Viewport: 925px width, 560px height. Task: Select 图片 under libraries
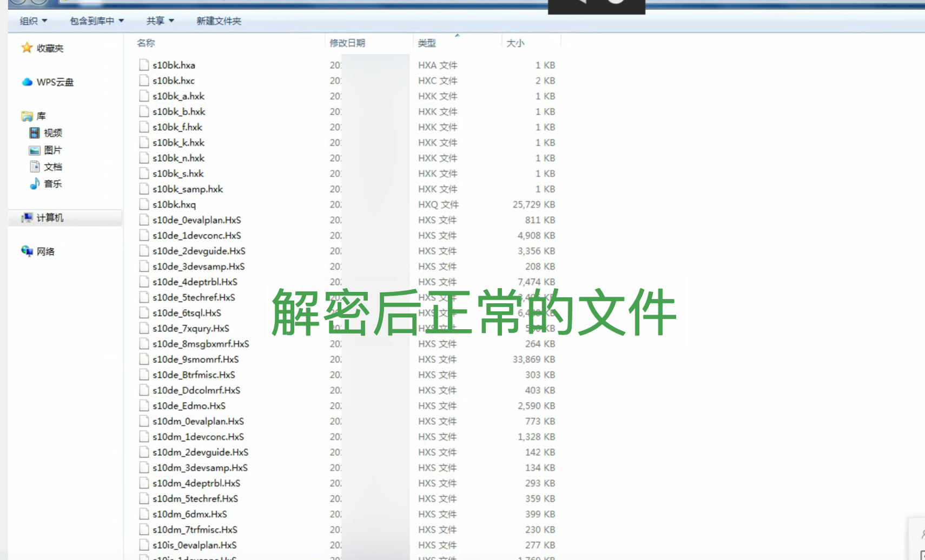(53, 150)
